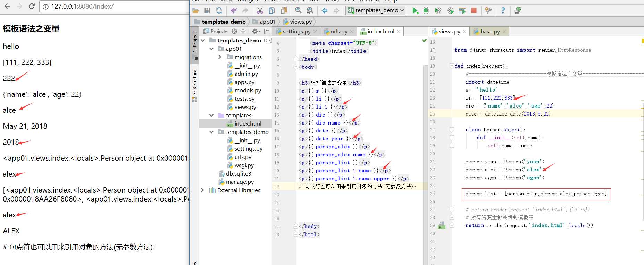Click the Cut scissors icon
This screenshot has width=644, height=265.
pyautogui.click(x=260, y=10)
